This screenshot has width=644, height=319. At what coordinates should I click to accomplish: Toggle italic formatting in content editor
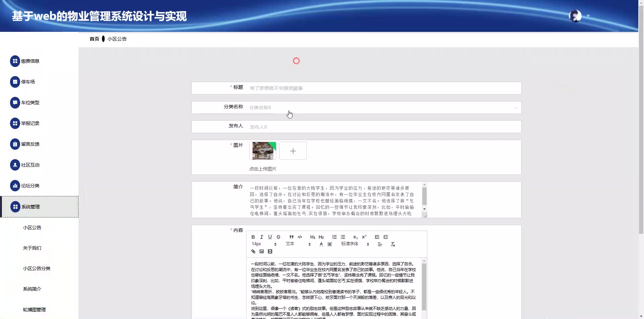coord(262,237)
